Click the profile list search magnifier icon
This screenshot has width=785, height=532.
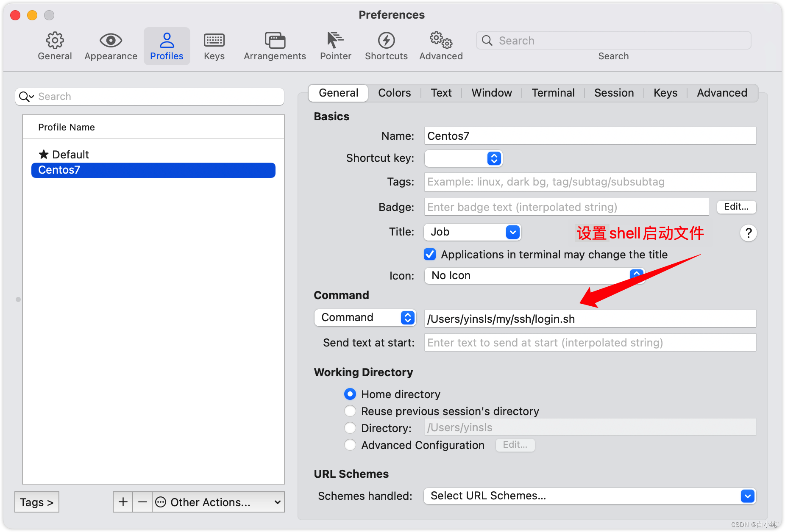26,97
